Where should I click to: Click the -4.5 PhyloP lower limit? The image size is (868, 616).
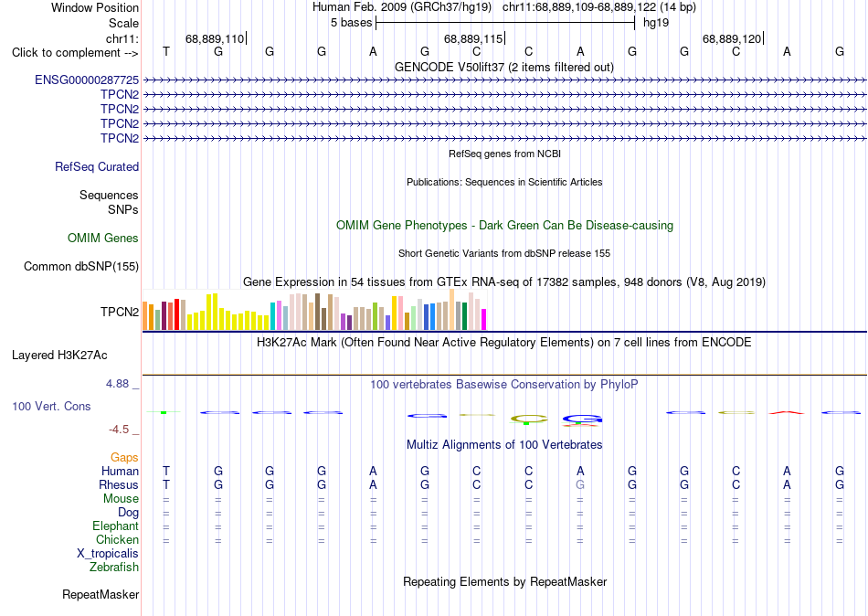[x=119, y=430]
